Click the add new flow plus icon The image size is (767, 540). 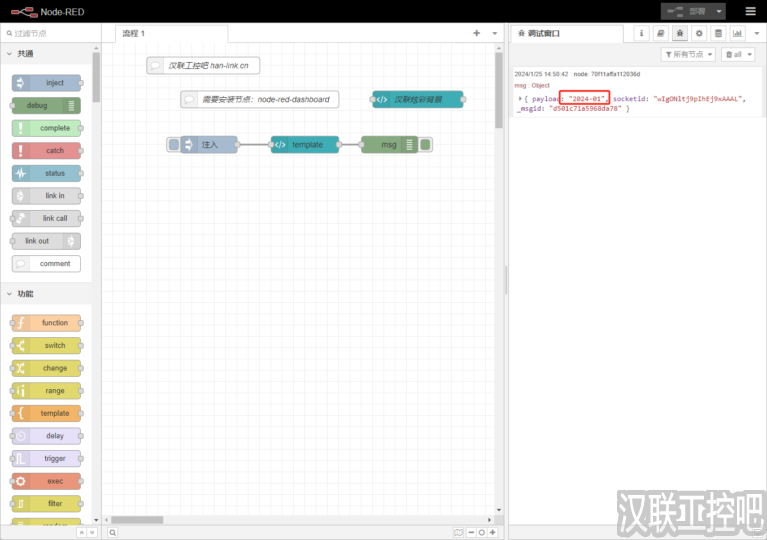pyautogui.click(x=476, y=33)
